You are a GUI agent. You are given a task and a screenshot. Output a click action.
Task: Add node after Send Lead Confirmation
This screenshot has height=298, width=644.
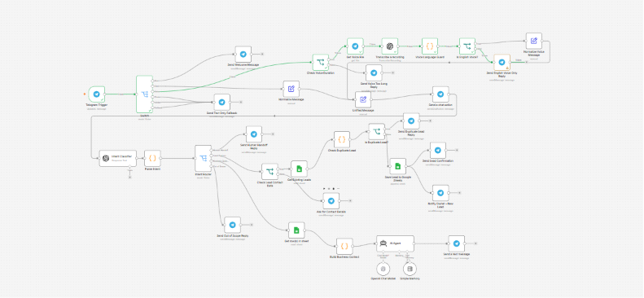(x=457, y=151)
